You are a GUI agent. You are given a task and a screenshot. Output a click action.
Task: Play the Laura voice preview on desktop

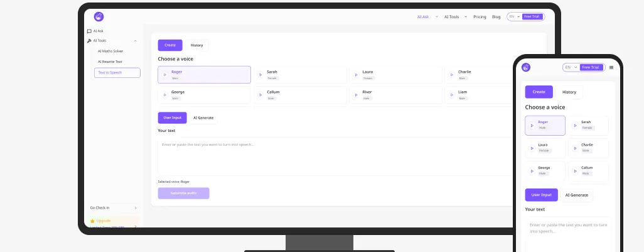356,75
